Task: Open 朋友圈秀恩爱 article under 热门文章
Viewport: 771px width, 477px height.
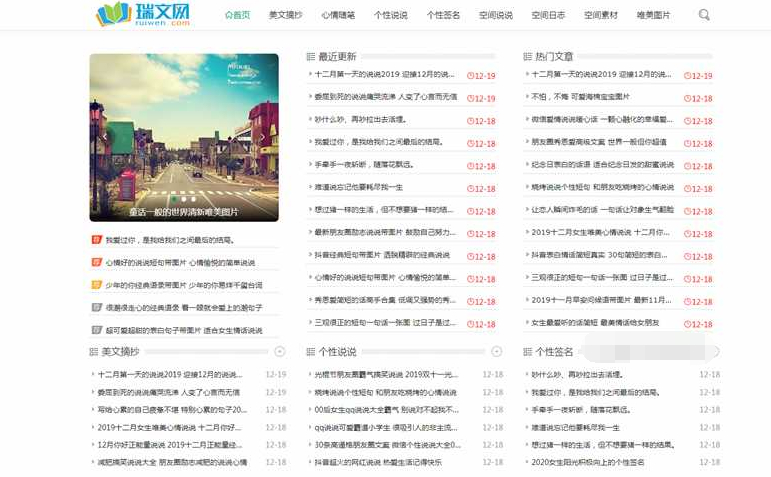Action: [x=599, y=142]
